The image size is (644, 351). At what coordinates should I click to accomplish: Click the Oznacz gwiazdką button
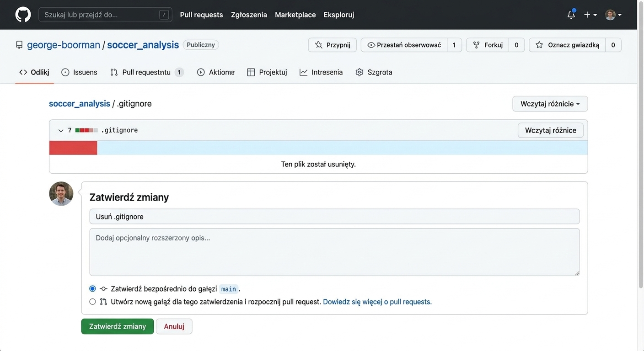[x=568, y=45]
